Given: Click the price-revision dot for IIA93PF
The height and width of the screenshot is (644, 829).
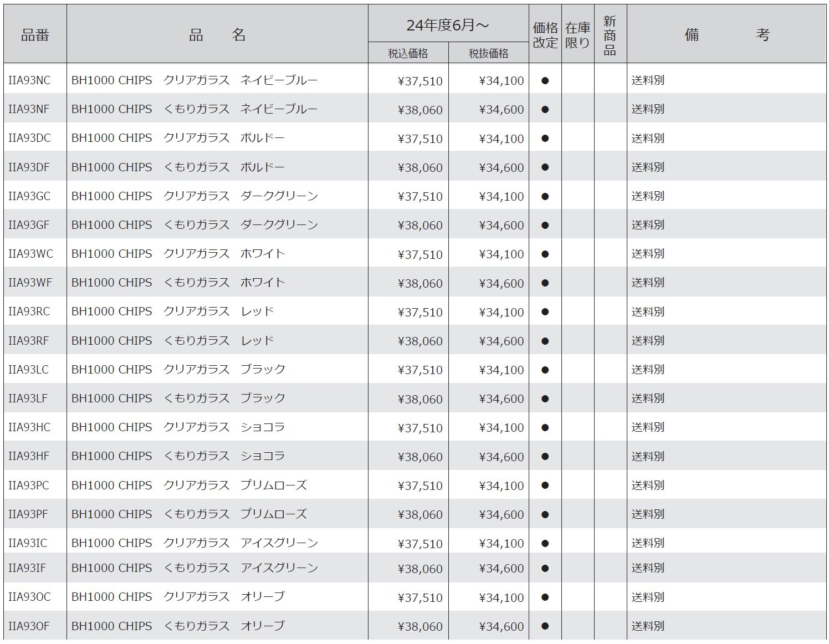Looking at the screenshot, I should click(545, 514).
